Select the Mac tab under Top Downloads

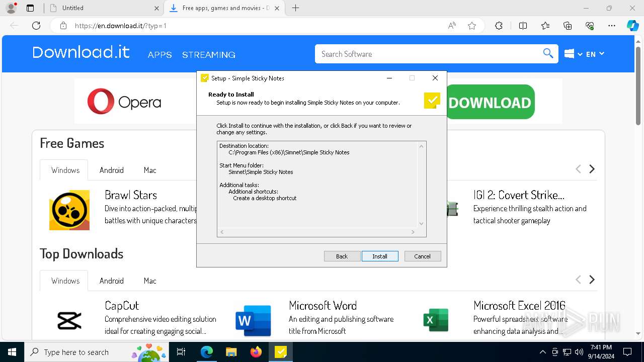pos(150,281)
